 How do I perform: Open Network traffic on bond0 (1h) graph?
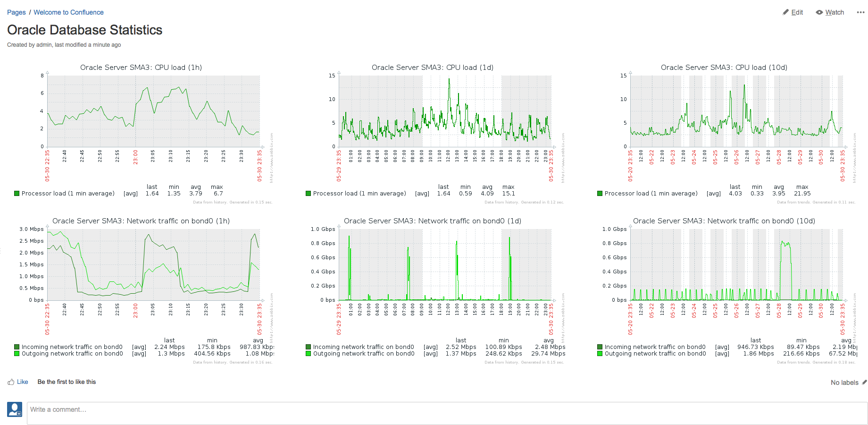click(143, 290)
